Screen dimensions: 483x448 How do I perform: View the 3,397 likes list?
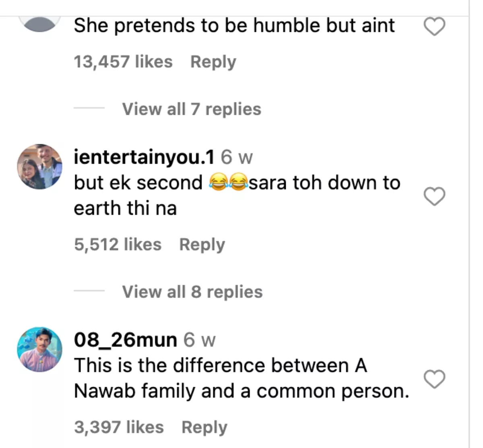point(119,427)
